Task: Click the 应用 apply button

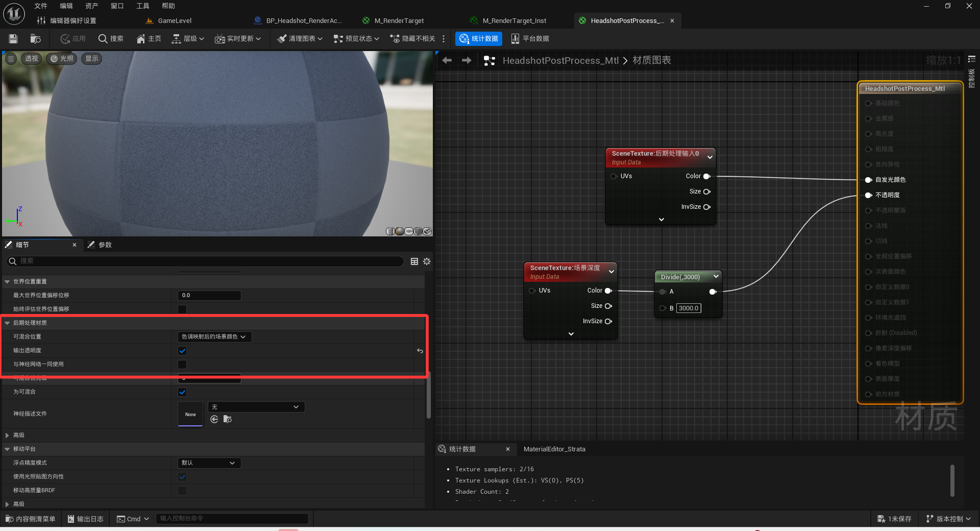Action: click(73, 39)
